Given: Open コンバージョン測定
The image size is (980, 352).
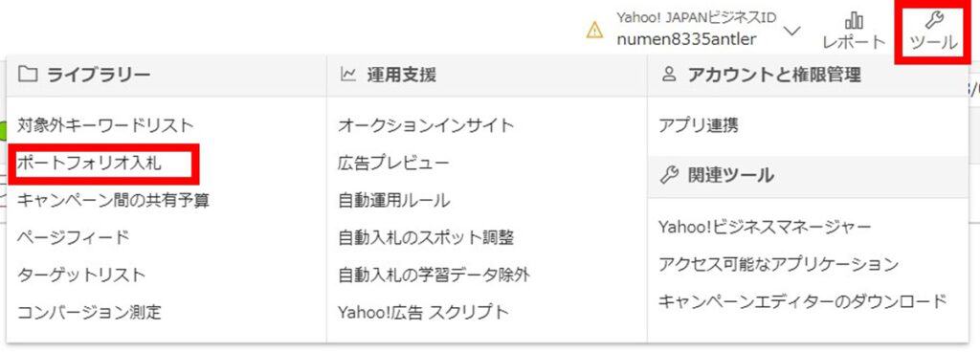Looking at the screenshot, I should tap(89, 312).
